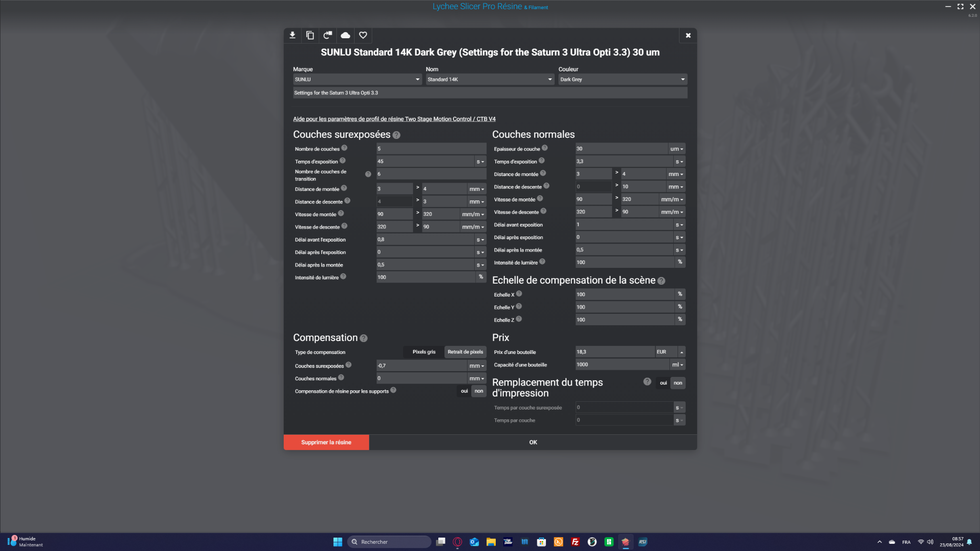Set support resin compensation to non

tap(479, 391)
